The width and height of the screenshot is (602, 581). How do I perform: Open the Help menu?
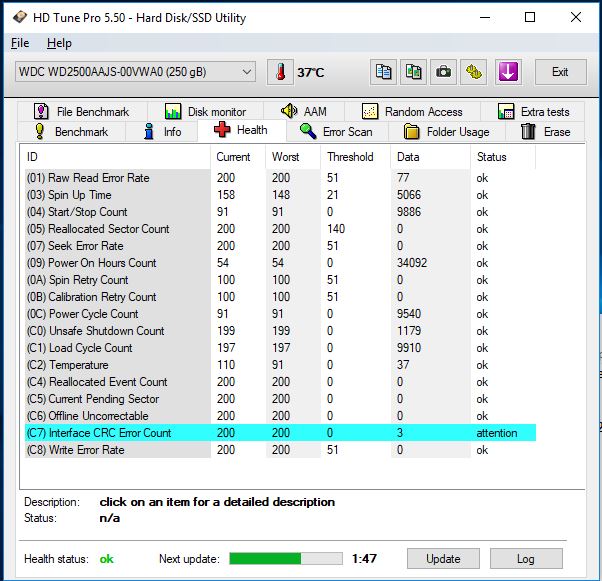(59, 43)
